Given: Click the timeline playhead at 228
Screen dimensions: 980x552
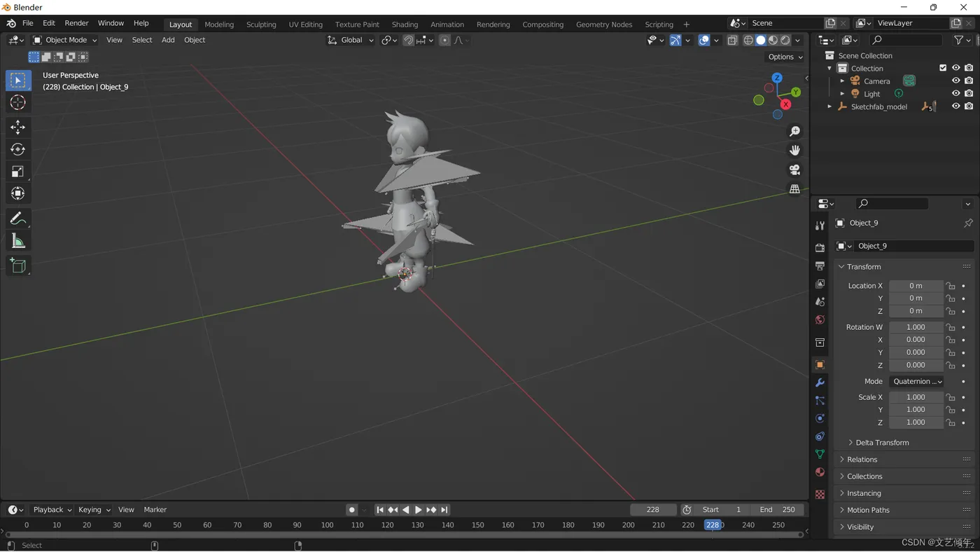Looking at the screenshot, I should (713, 525).
